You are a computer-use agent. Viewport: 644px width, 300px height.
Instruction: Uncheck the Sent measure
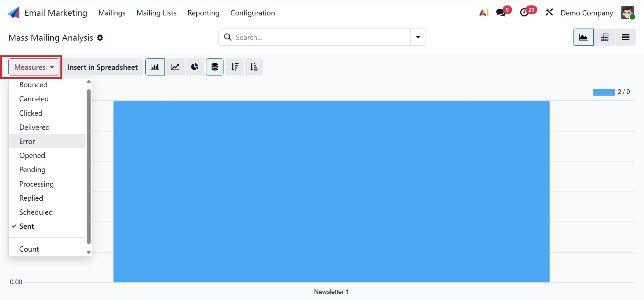pos(47,226)
